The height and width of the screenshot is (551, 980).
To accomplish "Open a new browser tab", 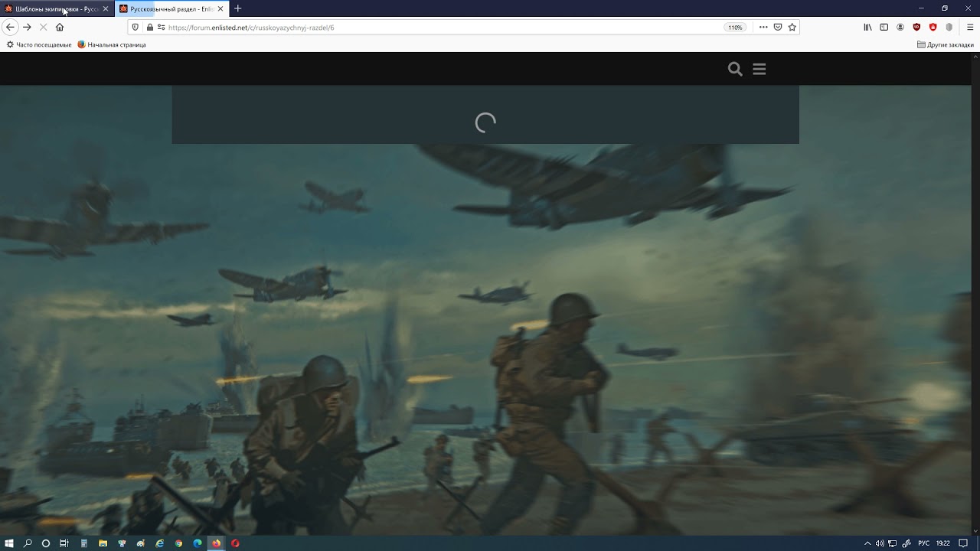I will 237,8.
